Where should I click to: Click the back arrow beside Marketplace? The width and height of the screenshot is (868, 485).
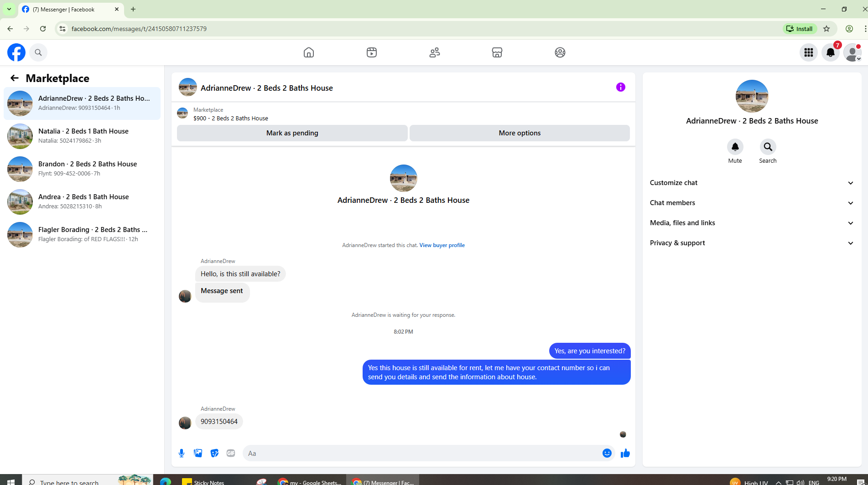(15, 78)
